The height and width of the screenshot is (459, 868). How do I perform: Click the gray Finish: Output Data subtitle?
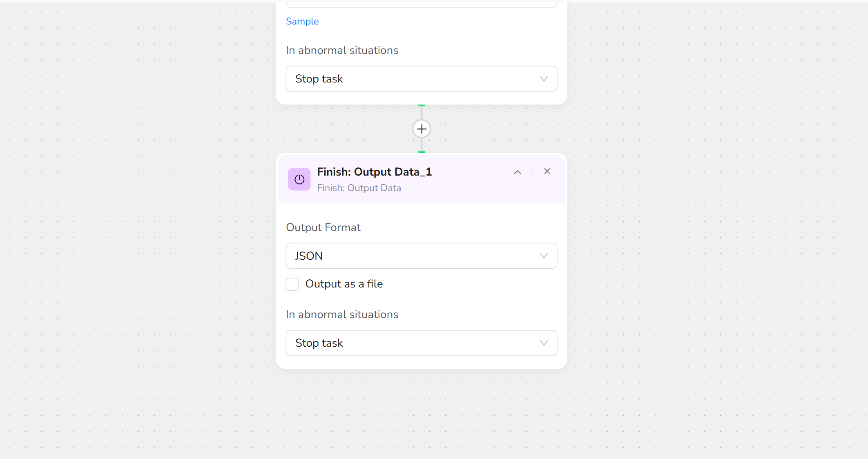click(359, 188)
